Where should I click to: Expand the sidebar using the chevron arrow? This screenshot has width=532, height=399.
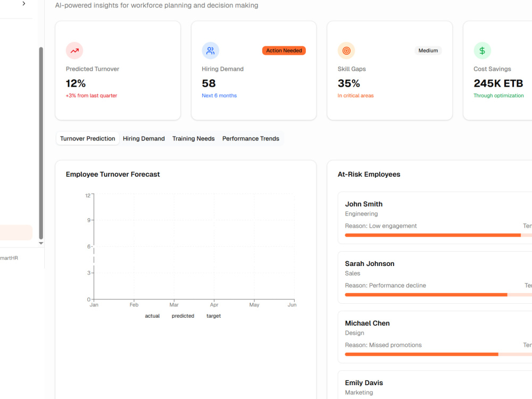pos(24,3)
